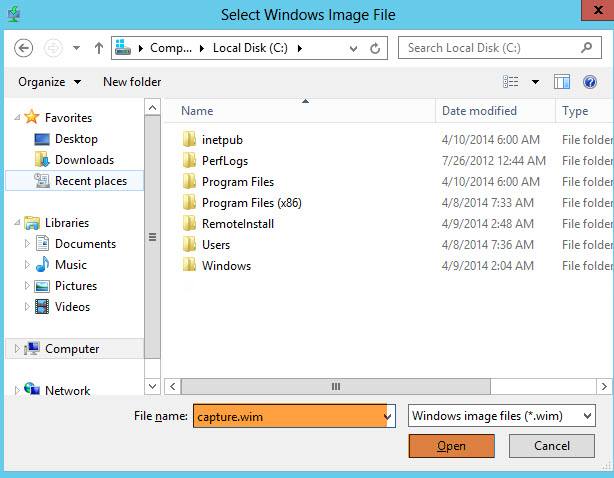Open Downloads in Favorites
614x478 pixels.
84,160
